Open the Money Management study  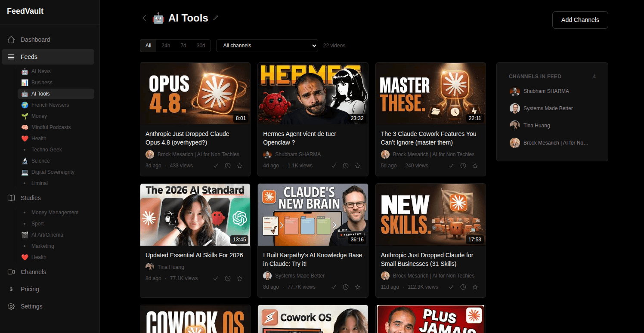[x=56, y=213]
